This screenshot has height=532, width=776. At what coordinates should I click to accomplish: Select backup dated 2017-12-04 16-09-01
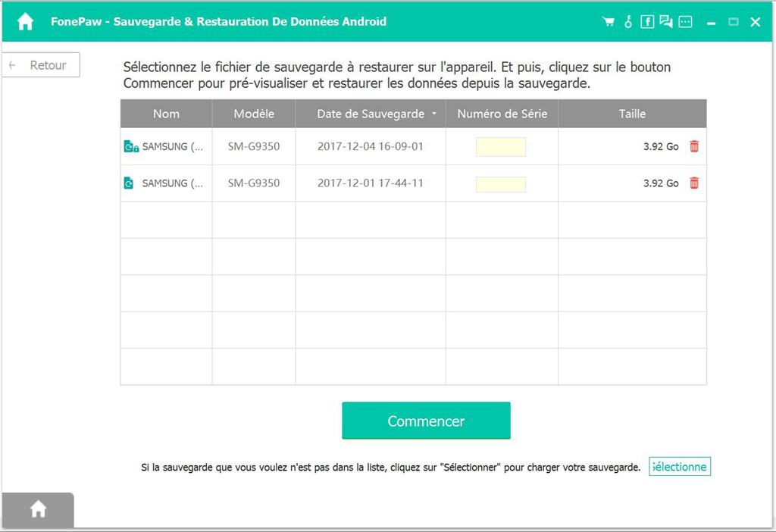coord(370,146)
